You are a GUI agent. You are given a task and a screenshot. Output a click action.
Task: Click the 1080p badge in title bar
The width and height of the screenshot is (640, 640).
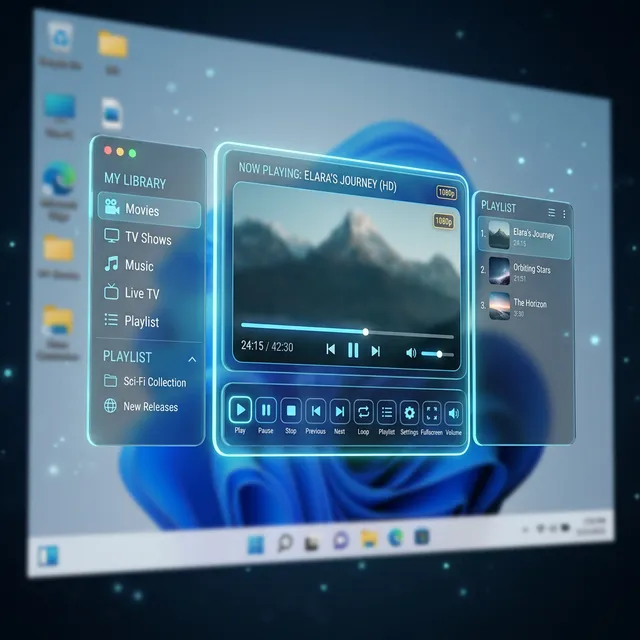[x=447, y=193]
